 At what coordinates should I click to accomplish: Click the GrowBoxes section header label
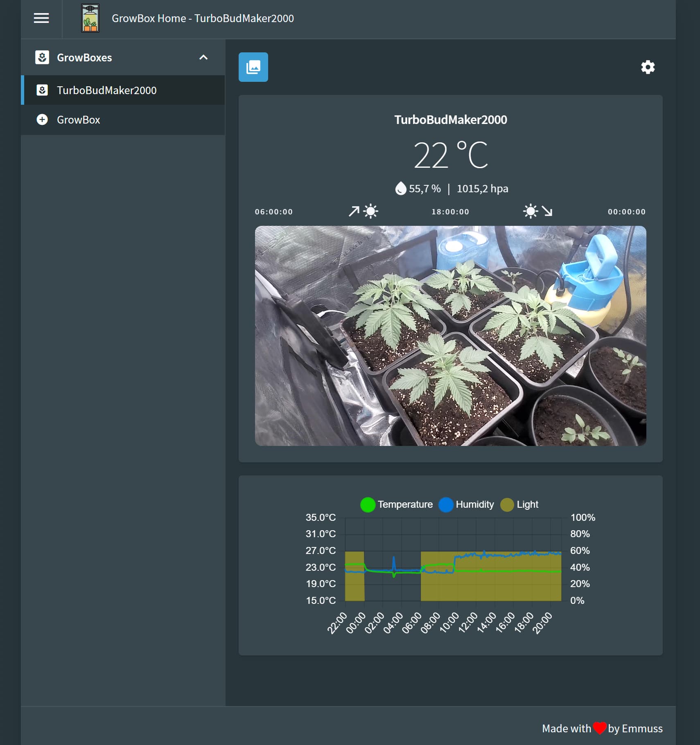[x=84, y=58]
